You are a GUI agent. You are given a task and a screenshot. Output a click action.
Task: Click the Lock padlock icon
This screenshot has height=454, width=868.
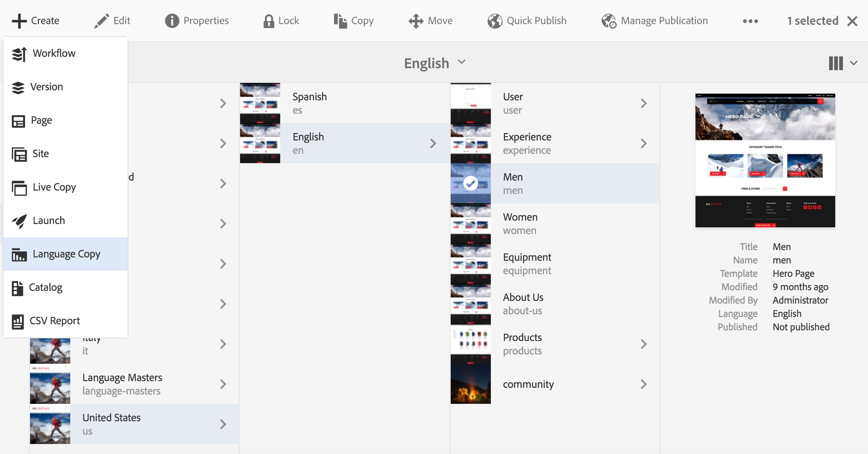(x=268, y=21)
